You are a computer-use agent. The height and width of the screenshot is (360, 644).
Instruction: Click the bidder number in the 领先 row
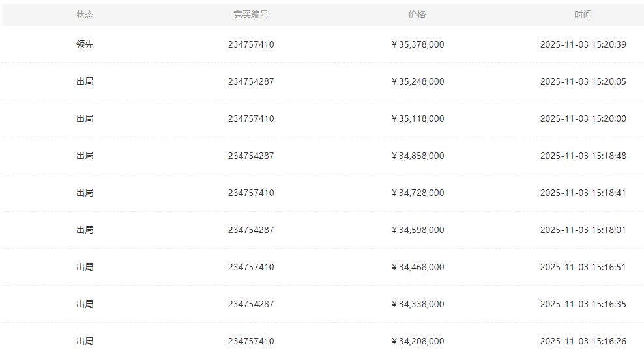pos(251,45)
